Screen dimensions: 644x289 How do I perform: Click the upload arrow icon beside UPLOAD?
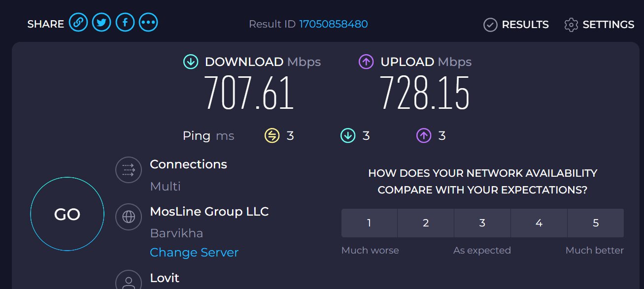point(366,62)
